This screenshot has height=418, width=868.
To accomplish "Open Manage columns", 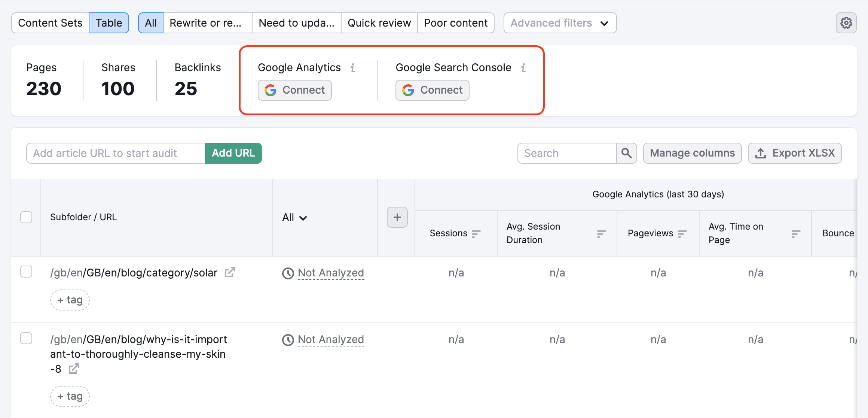I will point(693,153).
